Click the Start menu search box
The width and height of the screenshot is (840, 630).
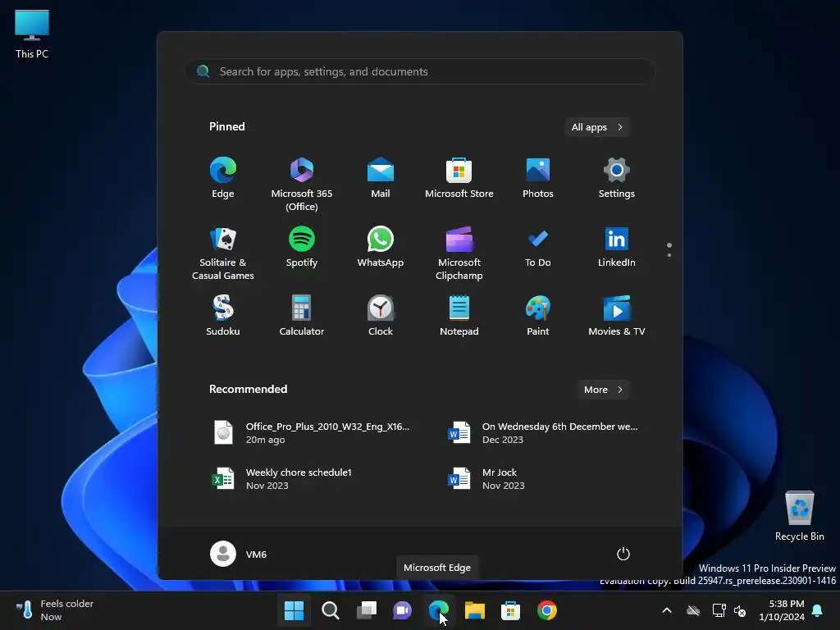coord(420,71)
